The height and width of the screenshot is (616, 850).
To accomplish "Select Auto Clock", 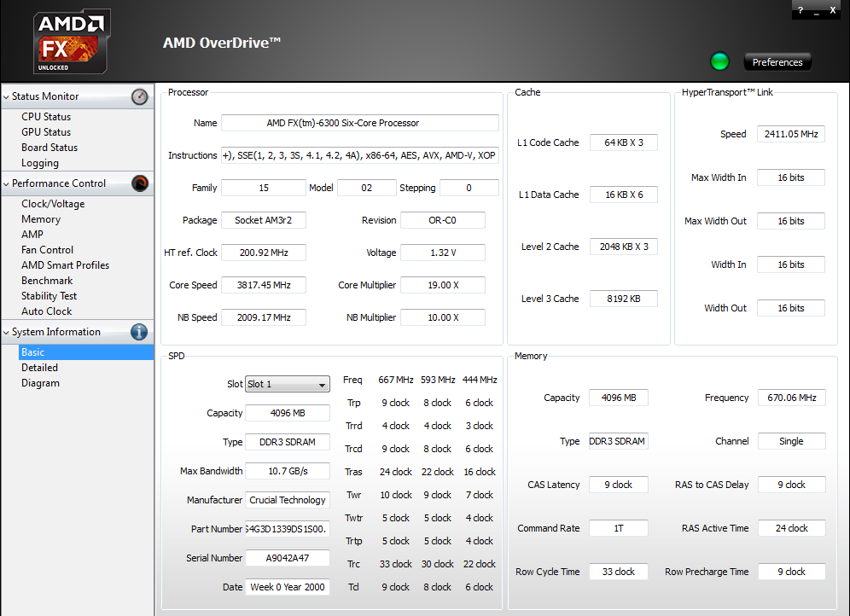I will 46,311.
